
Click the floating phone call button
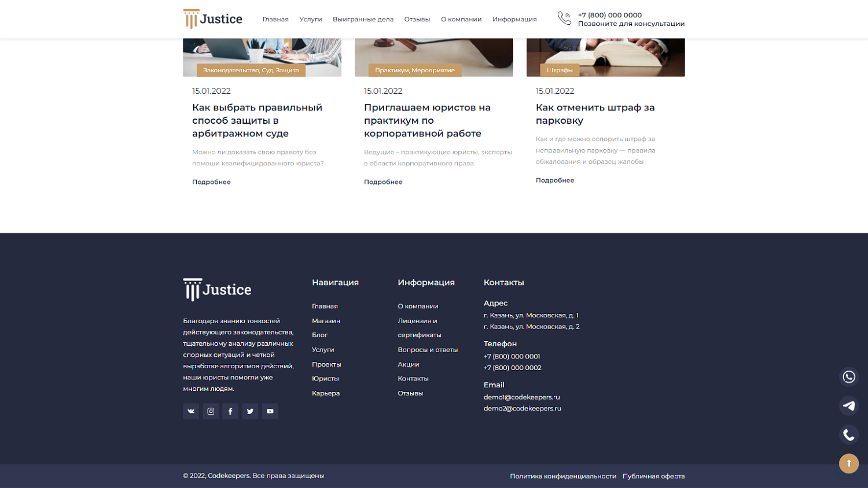[848, 434]
